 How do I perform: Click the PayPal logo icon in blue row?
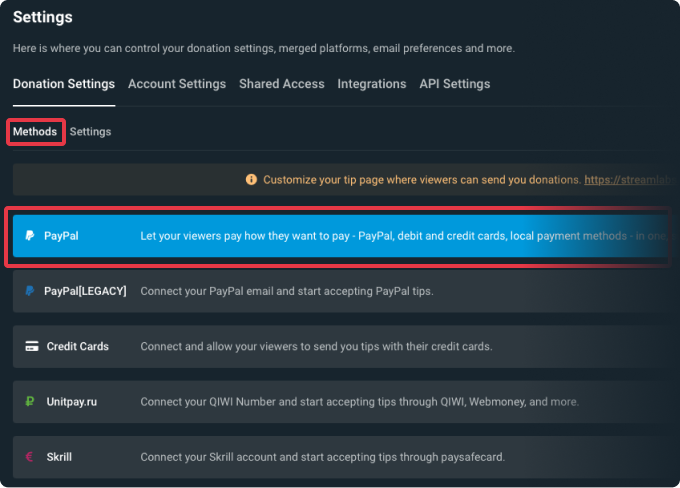pyautogui.click(x=30, y=236)
